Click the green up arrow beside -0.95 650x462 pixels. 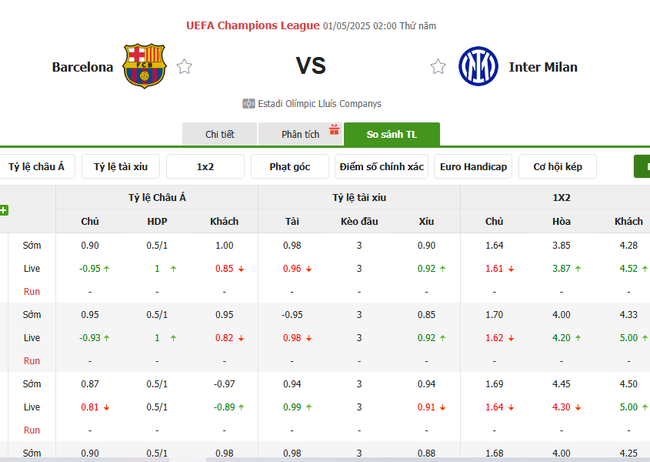107,268
